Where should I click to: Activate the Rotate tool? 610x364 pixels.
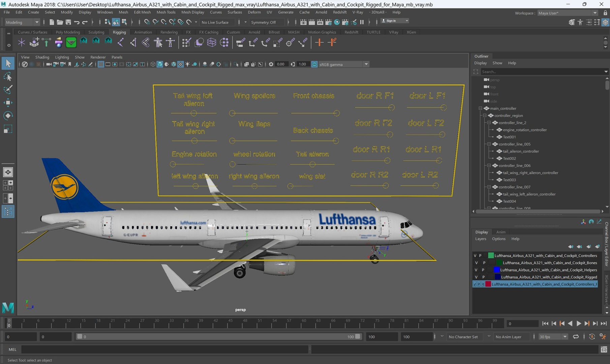coord(8,116)
